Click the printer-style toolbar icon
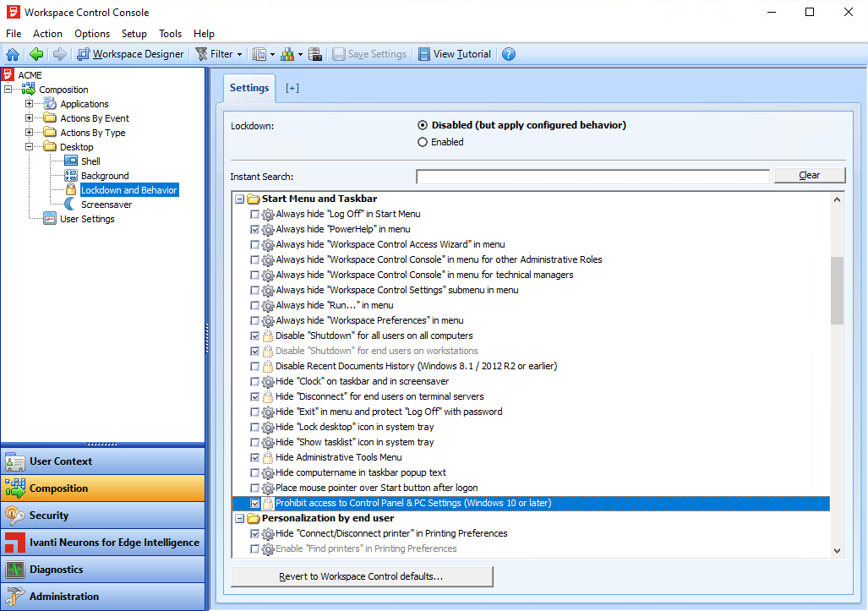The height and width of the screenshot is (611, 868). (315, 54)
